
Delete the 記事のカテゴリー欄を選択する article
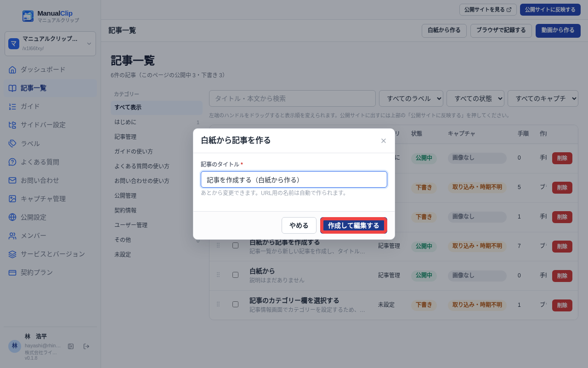pos(562,305)
